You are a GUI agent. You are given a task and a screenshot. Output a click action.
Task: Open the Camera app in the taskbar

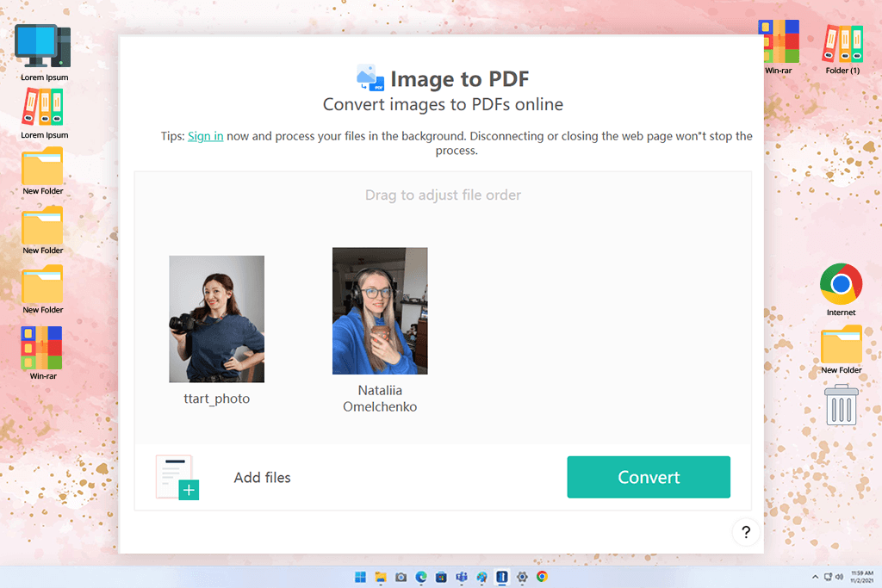pos(401,577)
